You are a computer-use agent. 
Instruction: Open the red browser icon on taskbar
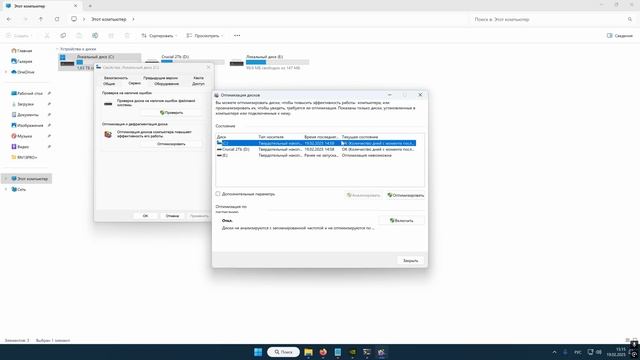pos(323,352)
